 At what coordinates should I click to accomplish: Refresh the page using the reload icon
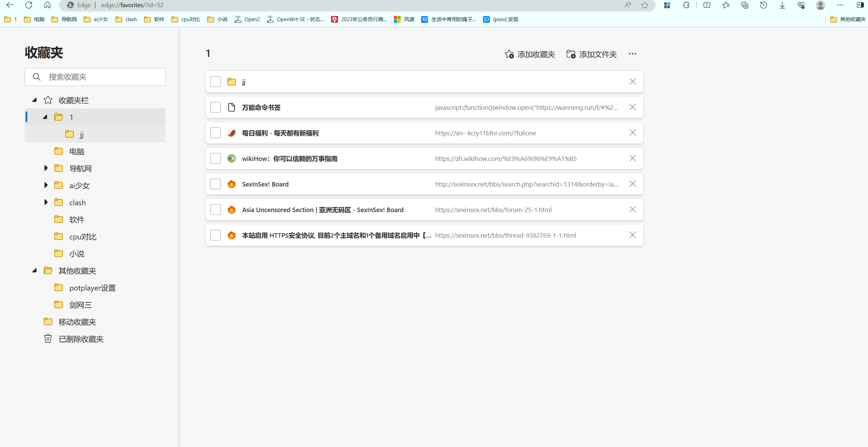pos(29,5)
